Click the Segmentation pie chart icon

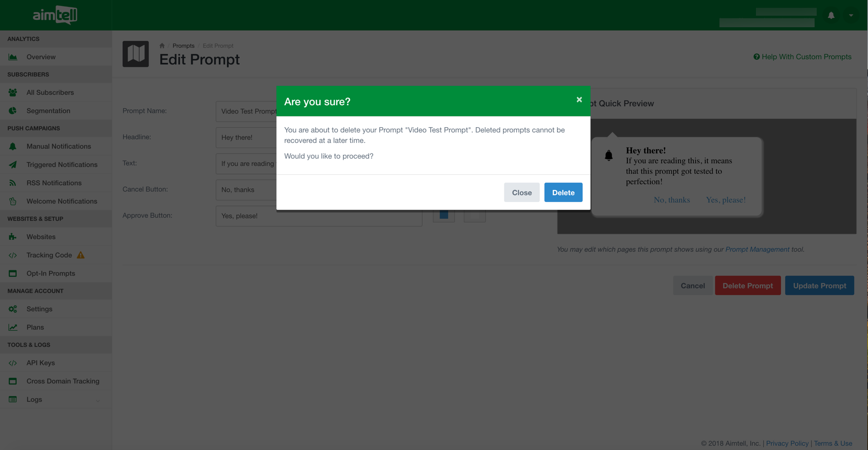[13, 111]
